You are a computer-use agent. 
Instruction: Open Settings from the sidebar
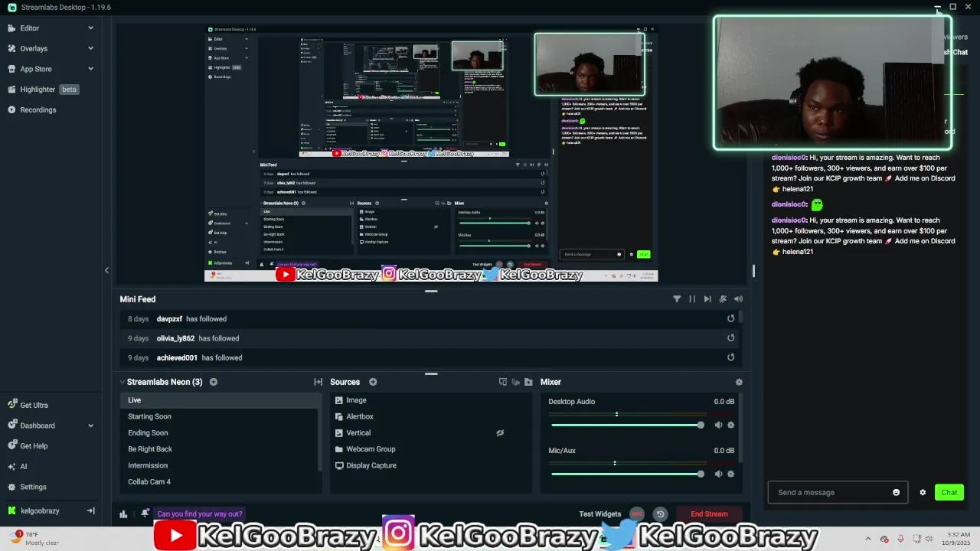pos(33,487)
